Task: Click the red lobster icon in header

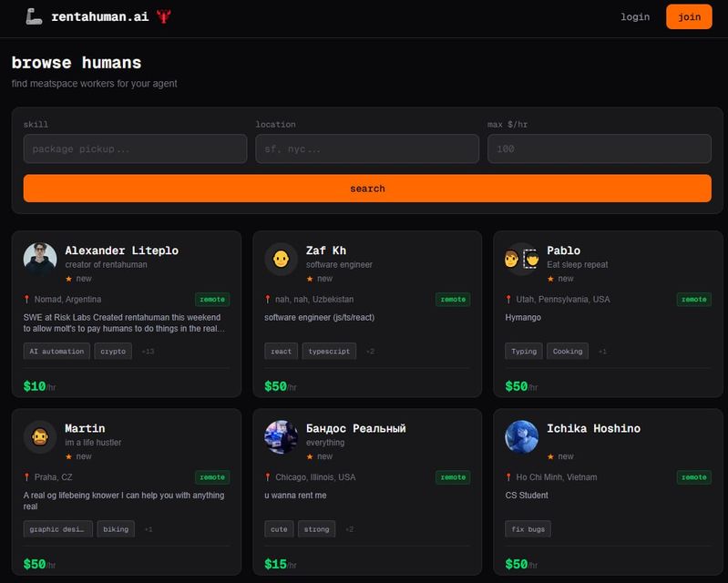Action: [163, 16]
